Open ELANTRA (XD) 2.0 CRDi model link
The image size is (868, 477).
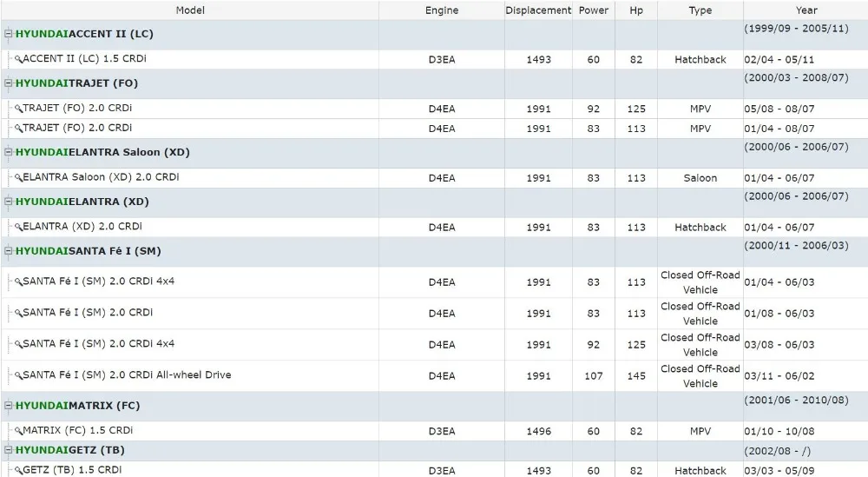click(82, 227)
